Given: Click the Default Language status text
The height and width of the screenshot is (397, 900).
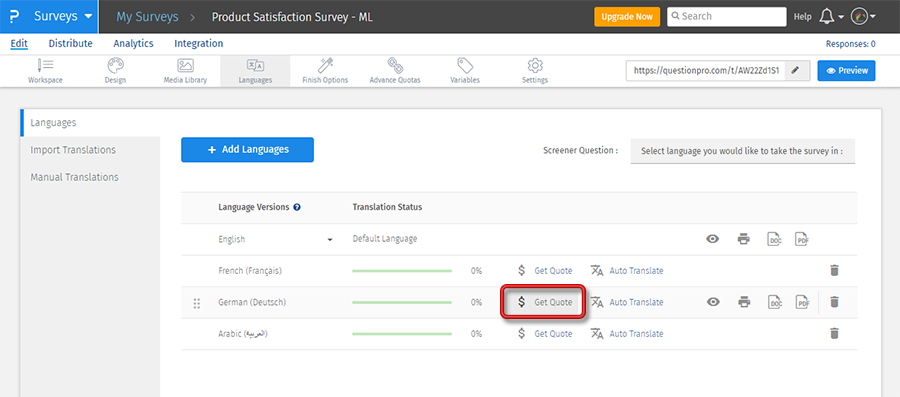Looking at the screenshot, I should [x=385, y=239].
